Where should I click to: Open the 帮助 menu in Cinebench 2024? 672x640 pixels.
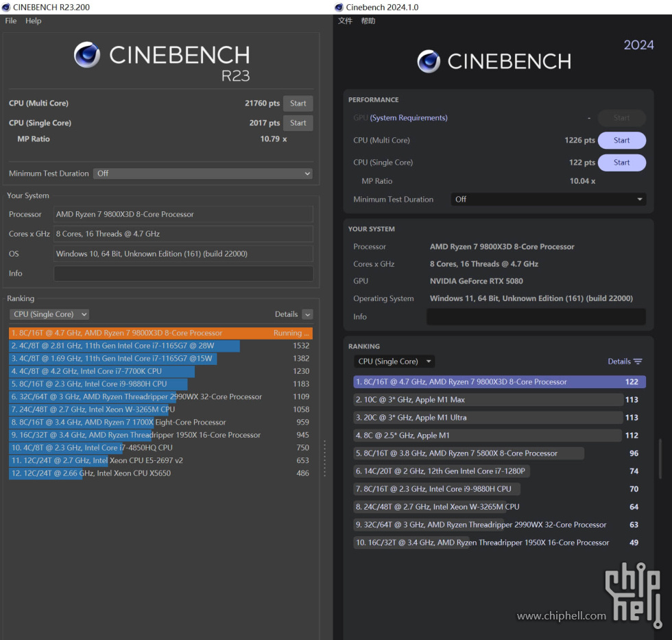[368, 21]
